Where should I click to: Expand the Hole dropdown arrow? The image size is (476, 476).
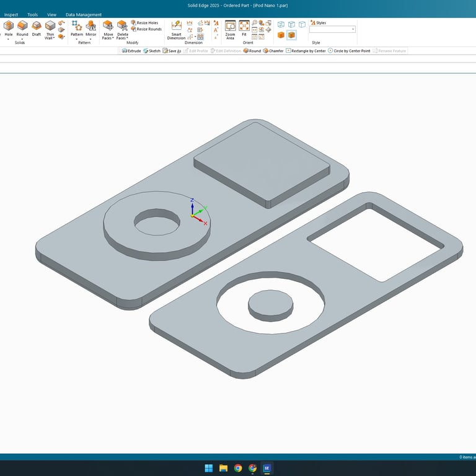[9, 39]
